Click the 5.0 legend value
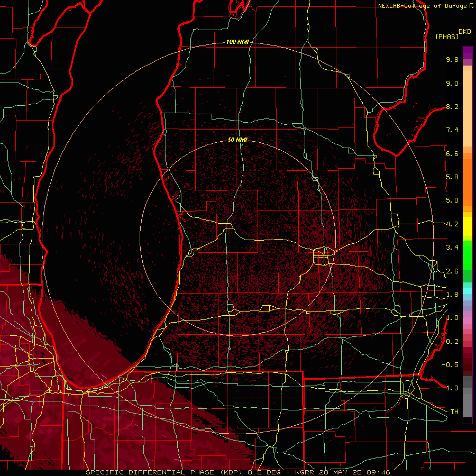This screenshot has width=476, height=476. pyautogui.click(x=452, y=200)
